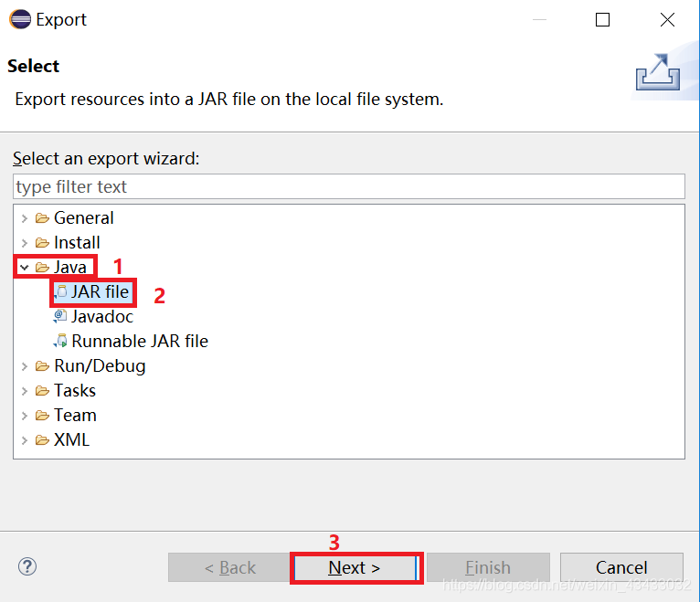The image size is (700, 602).
Task: Select the Java tree label
Action: tap(70, 268)
